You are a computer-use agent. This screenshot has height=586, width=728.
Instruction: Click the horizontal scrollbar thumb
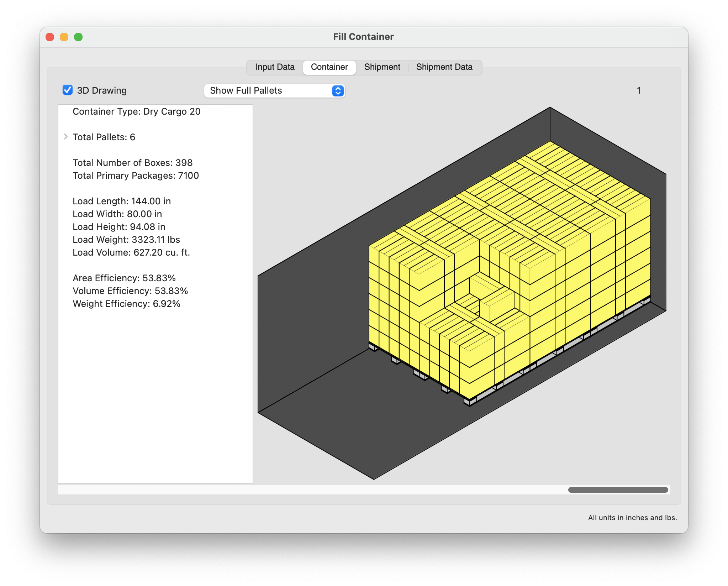618,490
